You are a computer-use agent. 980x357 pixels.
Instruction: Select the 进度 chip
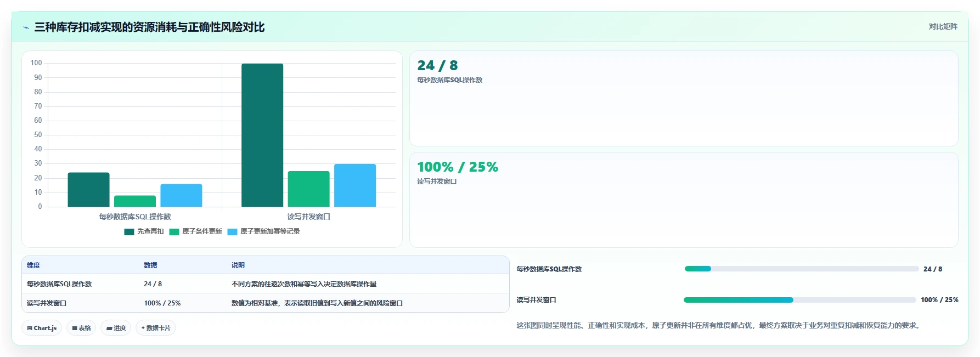(116, 328)
